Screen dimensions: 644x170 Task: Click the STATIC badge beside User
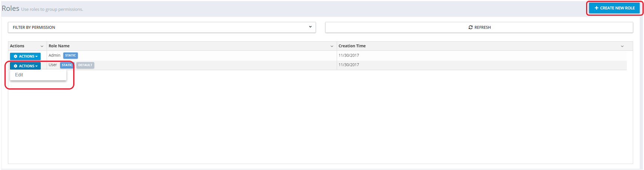[x=67, y=65]
